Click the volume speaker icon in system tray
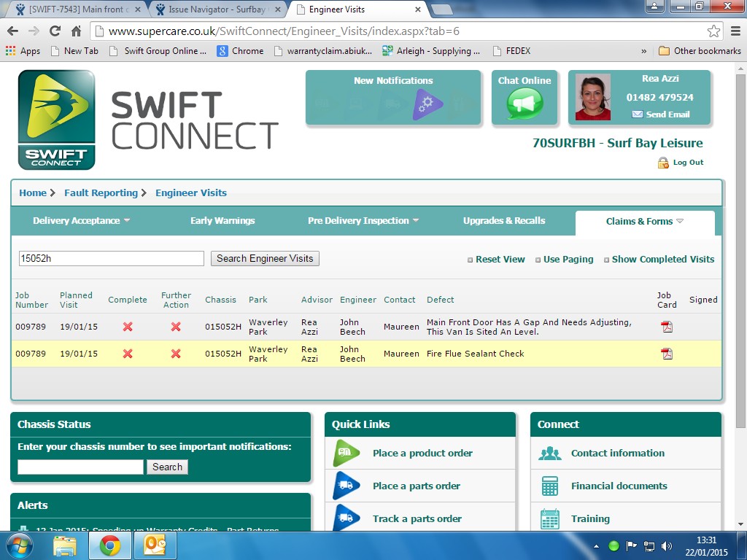 click(x=667, y=545)
